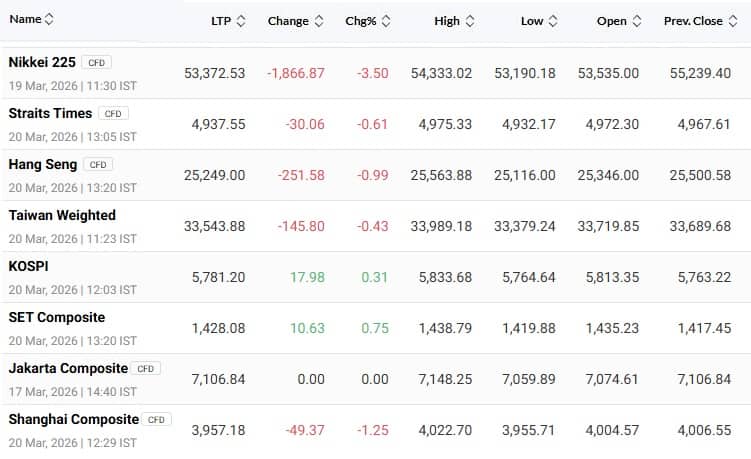Sort by Open column arrows
751x459 pixels.
coord(637,21)
